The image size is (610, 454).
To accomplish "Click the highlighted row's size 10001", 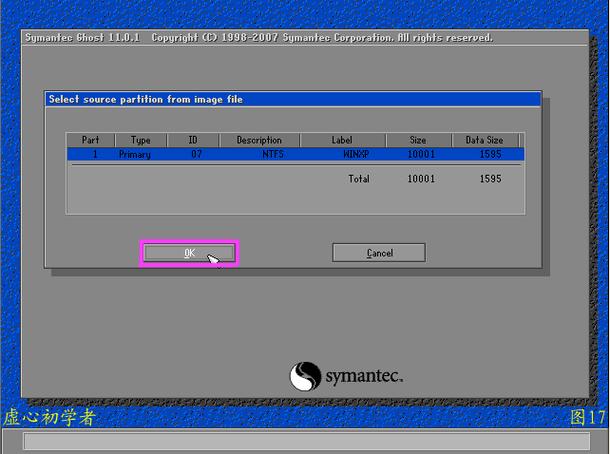I will [x=421, y=154].
